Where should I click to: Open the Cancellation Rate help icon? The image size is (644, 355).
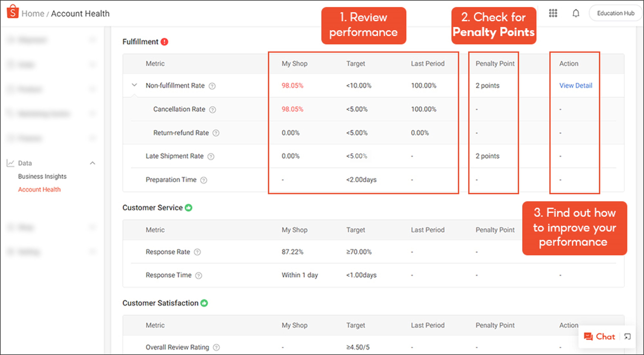coord(212,109)
